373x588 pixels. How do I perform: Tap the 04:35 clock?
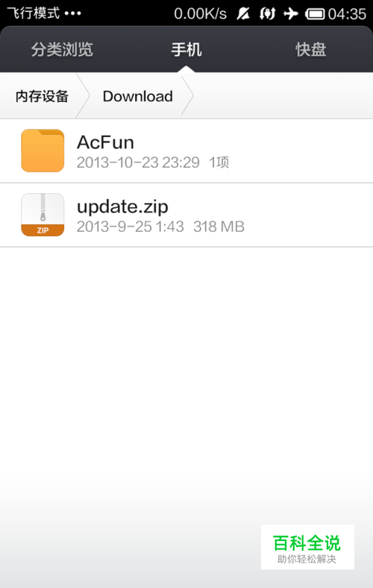point(347,14)
